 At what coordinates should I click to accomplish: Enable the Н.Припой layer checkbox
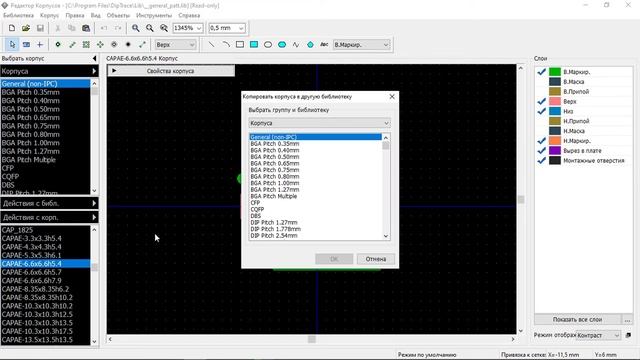pos(542,121)
